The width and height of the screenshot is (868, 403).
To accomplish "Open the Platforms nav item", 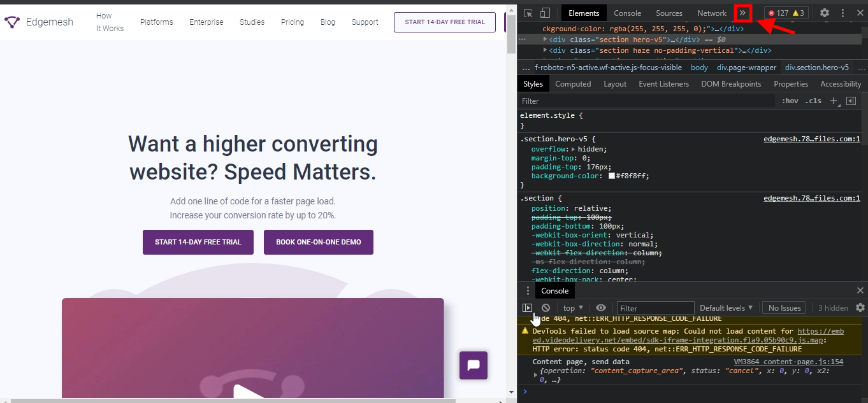I will 156,22.
